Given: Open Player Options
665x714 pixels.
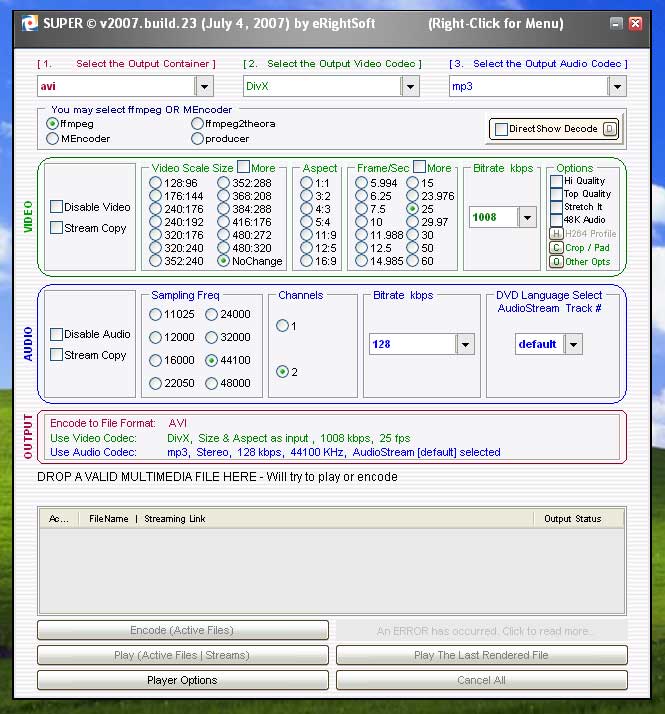Looking at the screenshot, I should [183, 680].
